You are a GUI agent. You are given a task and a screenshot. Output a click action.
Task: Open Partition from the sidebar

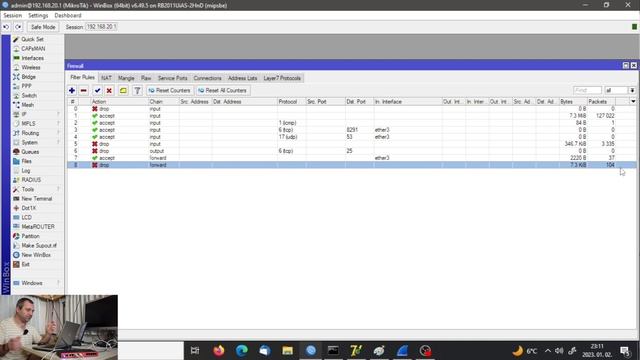pos(31,236)
